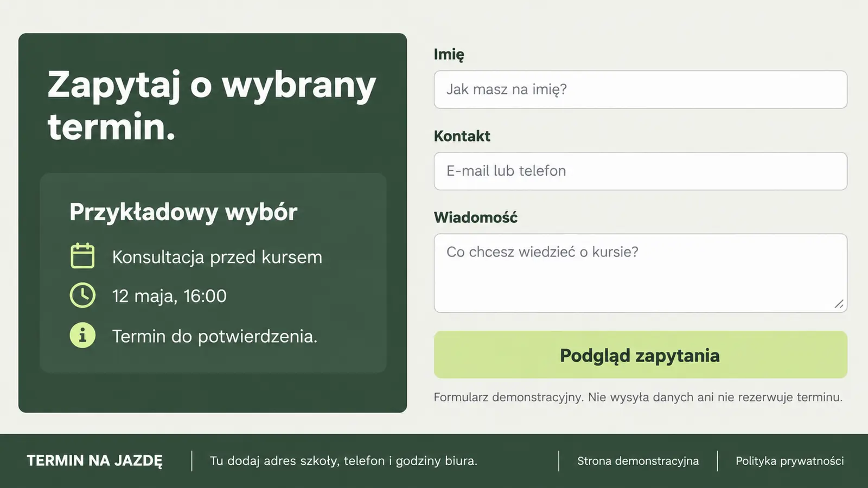This screenshot has height=488, width=868.
Task: Click the textarea resize handle in Wiadomość
Action: pos(839,304)
